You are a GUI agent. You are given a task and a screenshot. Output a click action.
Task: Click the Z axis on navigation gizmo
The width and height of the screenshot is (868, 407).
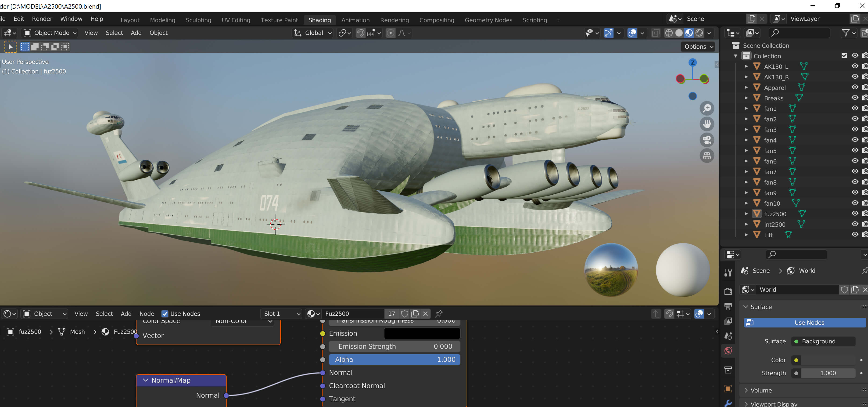(692, 62)
